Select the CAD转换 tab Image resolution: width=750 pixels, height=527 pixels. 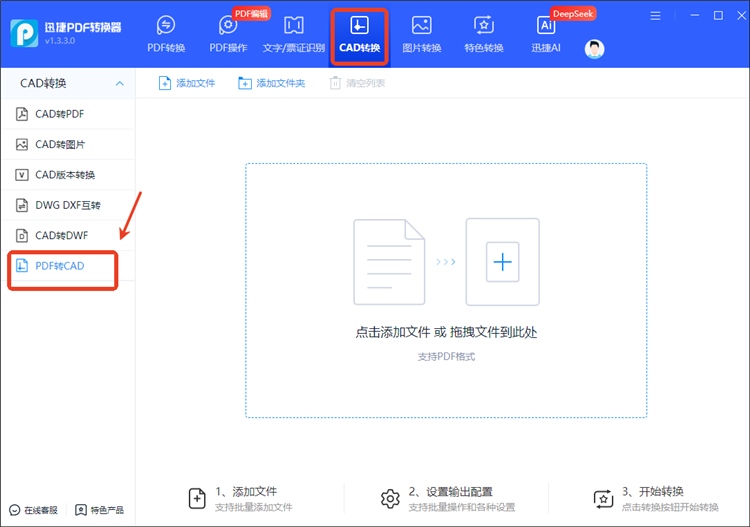click(359, 34)
